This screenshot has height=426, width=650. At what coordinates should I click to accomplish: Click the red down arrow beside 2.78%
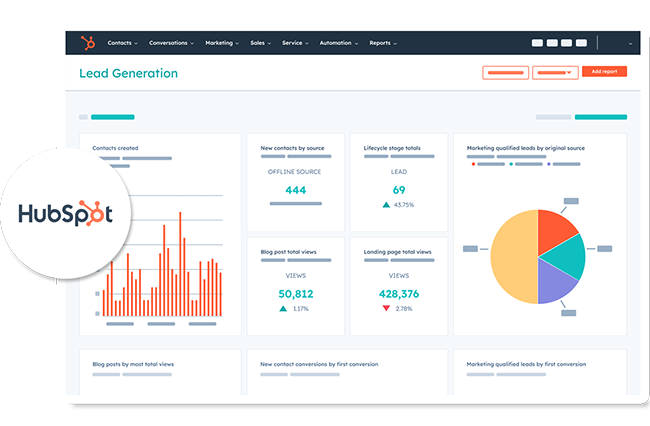coord(386,308)
